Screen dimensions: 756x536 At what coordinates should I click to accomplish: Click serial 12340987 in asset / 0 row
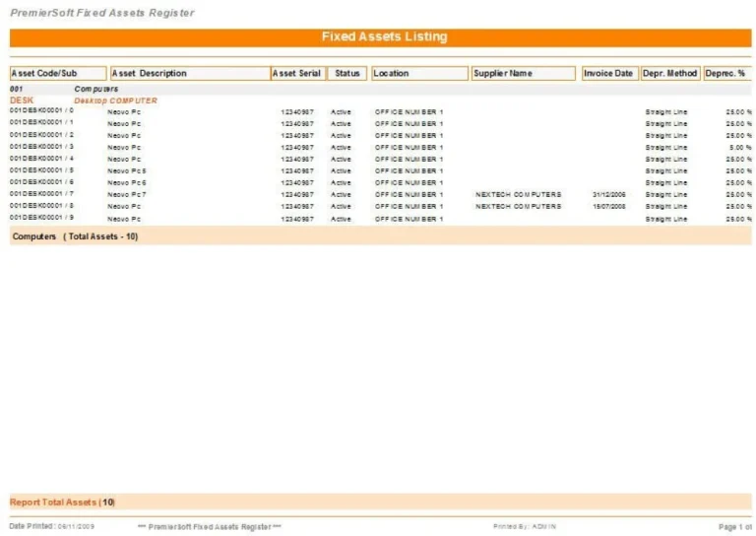point(297,112)
